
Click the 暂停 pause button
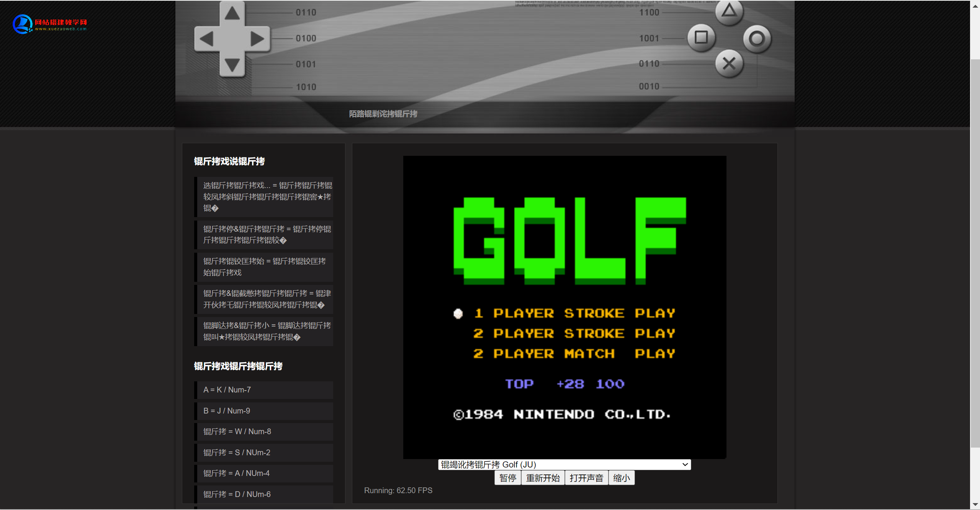pos(508,478)
